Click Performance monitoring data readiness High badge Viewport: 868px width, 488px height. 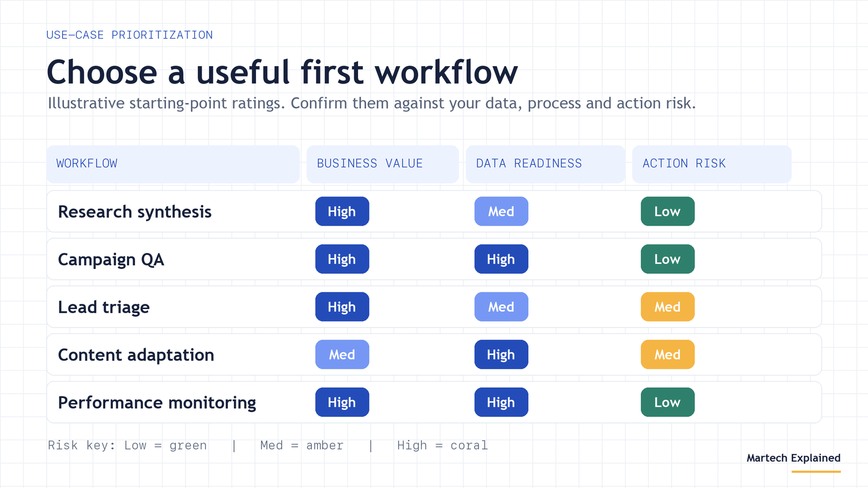pyautogui.click(x=501, y=402)
